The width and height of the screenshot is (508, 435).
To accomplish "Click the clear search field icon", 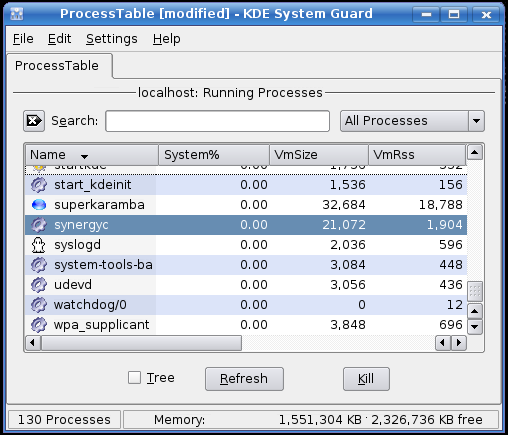I will tap(34, 121).
